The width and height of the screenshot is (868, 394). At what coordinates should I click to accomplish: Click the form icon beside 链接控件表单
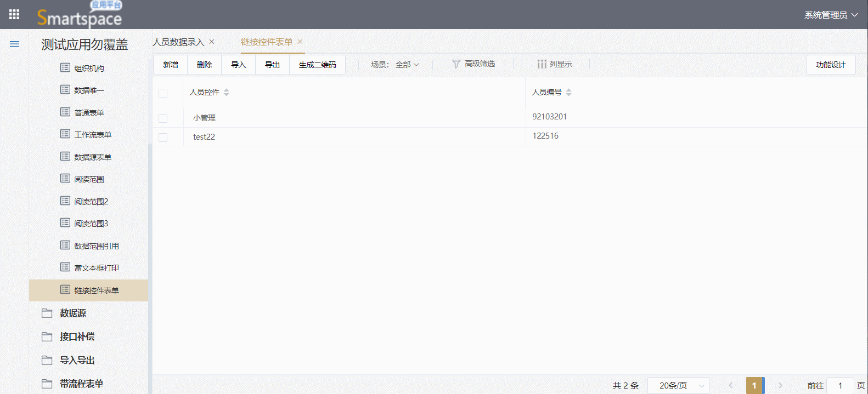coord(65,290)
